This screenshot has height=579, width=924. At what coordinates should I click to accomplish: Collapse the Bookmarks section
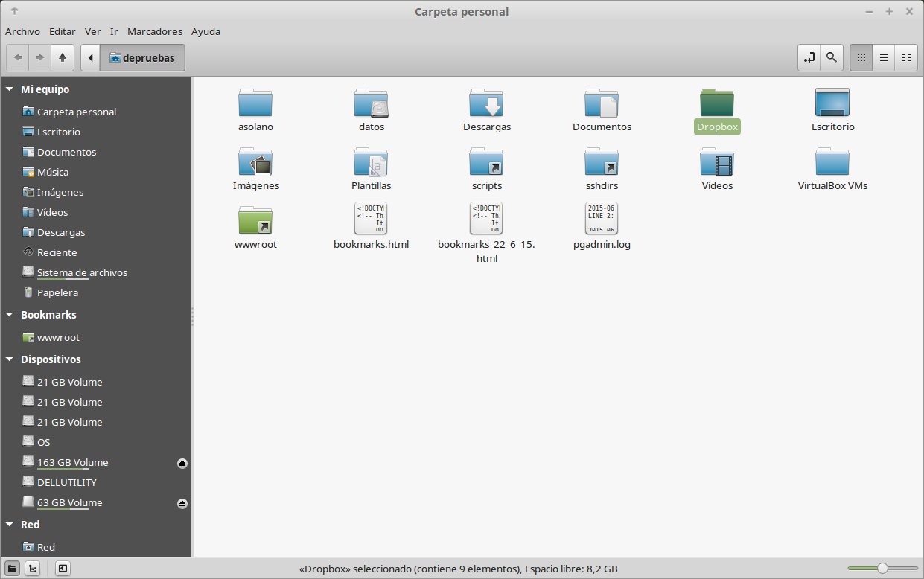[10, 314]
